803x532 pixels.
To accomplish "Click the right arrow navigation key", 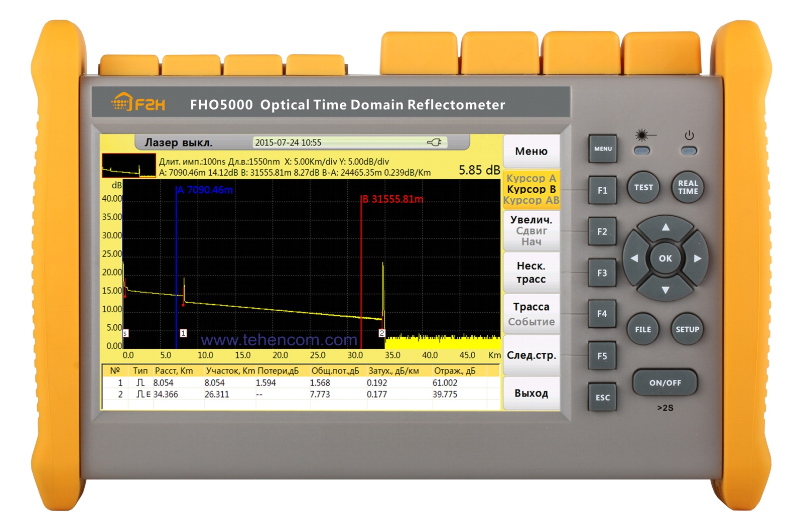I will coord(698,258).
